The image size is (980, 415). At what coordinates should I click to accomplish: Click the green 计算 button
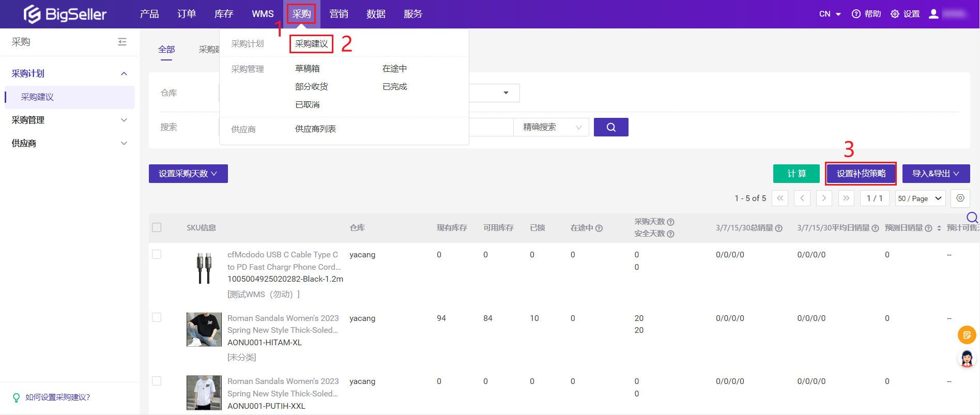[796, 174]
